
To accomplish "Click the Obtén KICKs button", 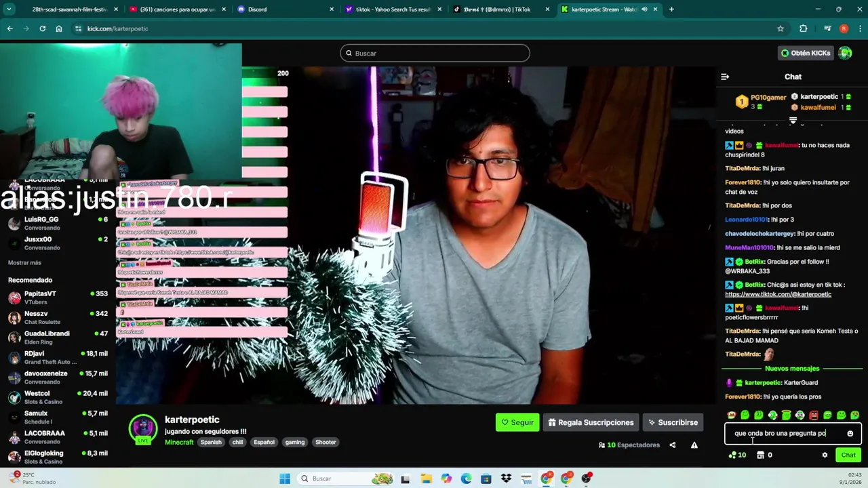I will [806, 53].
